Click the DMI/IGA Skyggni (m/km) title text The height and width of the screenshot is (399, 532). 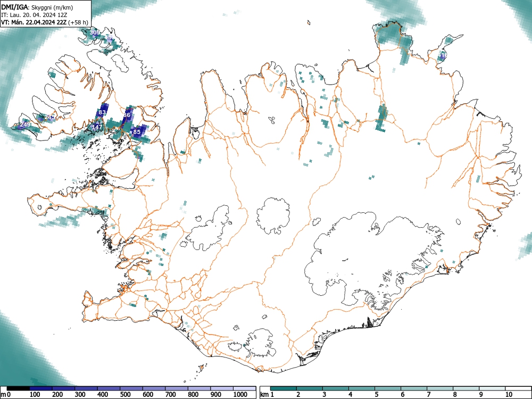click(37, 7)
